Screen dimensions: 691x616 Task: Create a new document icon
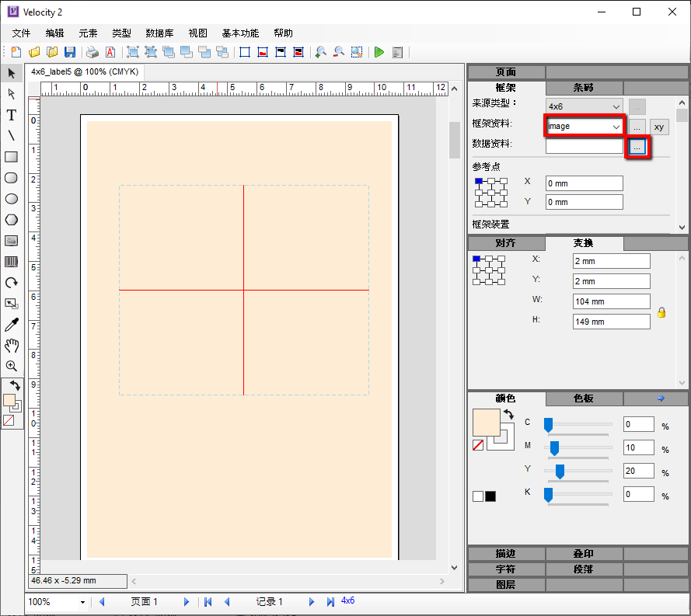pos(16,52)
